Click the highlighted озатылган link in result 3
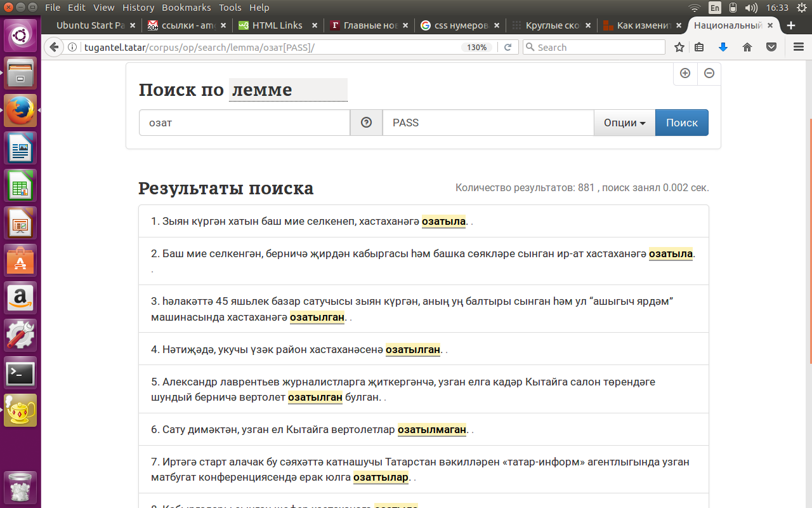The width and height of the screenshot is (812, 508). pos(317,318)
